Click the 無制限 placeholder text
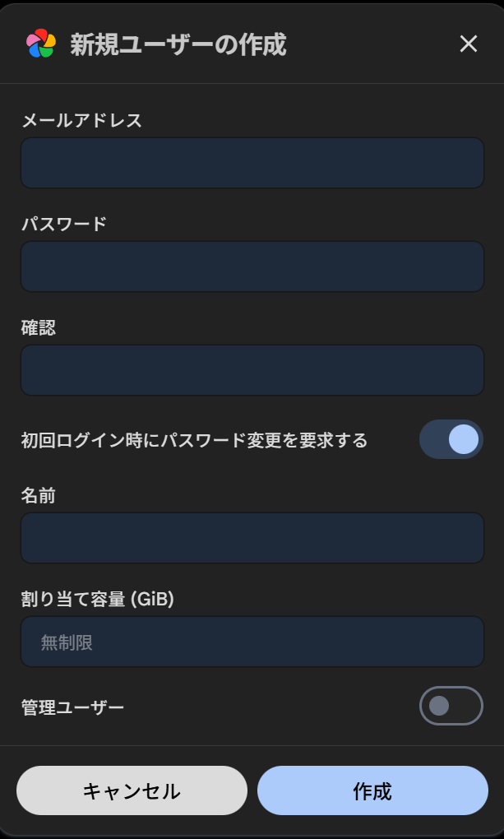The width and height of the screenshot is (504, 839). click(x=67, y=642)
